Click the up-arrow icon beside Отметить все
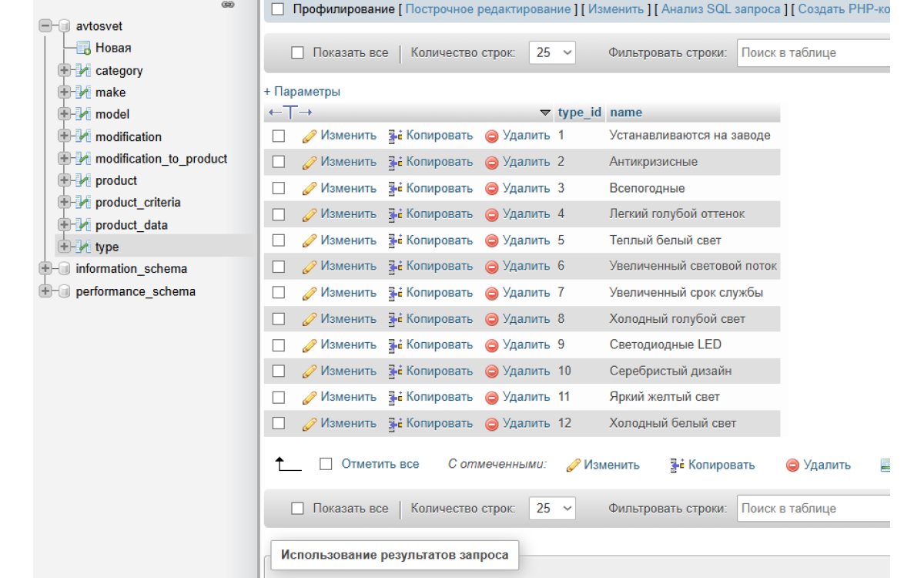This screenshot has width=924, height=578. (x=288, y=464)
